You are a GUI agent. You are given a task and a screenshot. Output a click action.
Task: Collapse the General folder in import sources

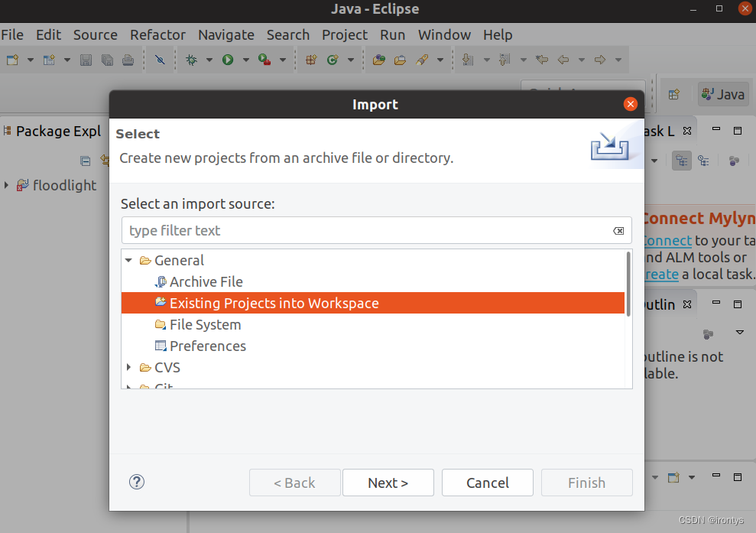point(128,261)
